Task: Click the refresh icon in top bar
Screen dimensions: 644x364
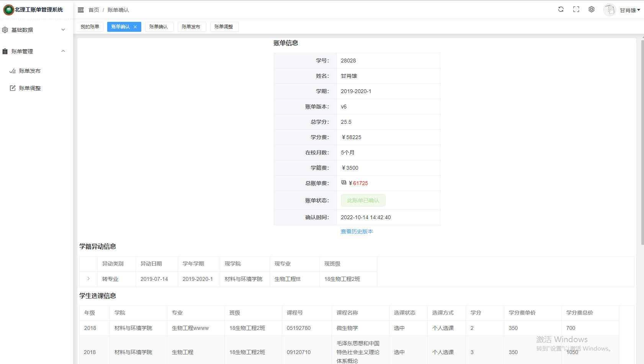Action: click(x=561, y=9)
